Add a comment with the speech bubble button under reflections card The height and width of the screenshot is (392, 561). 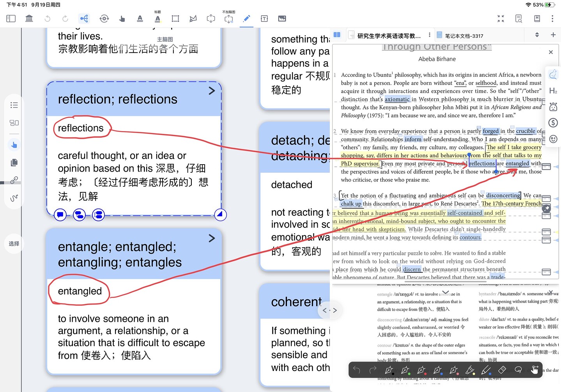tap(60, 215)
